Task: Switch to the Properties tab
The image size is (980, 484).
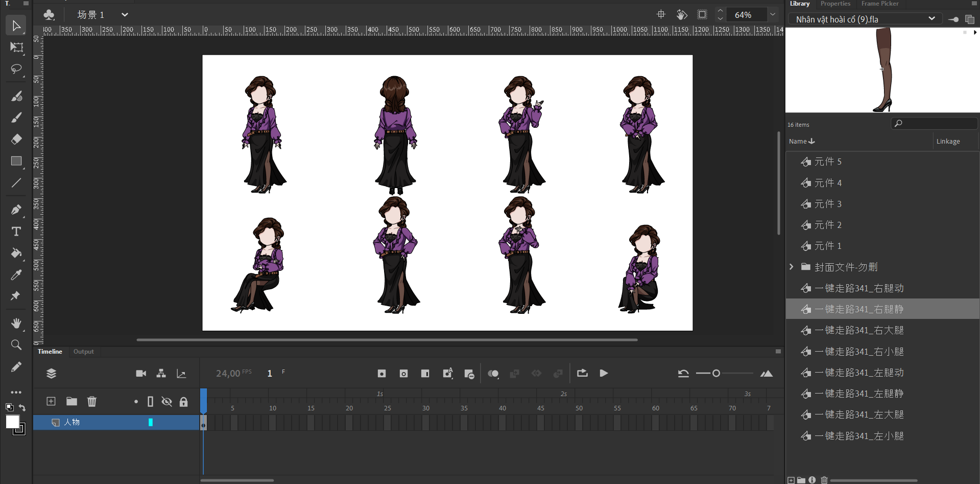Action: click(835, 4)
